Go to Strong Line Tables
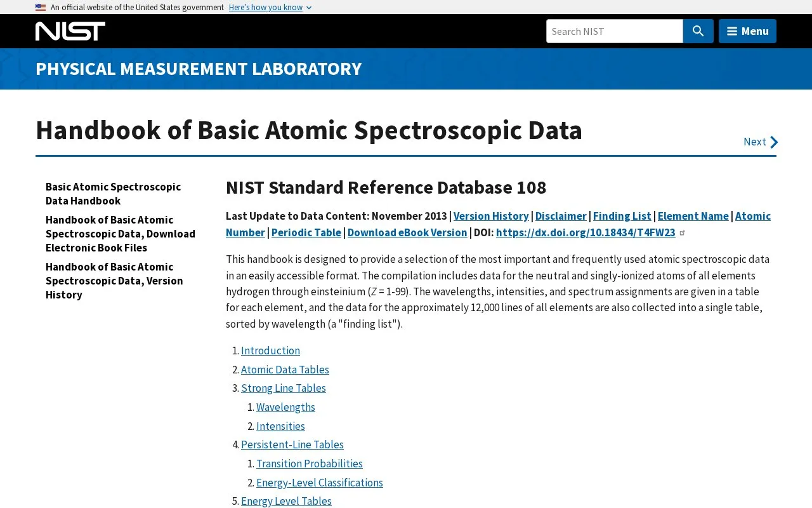The width and height of the screenshot is (812, 508). click(x=284, y=388)
